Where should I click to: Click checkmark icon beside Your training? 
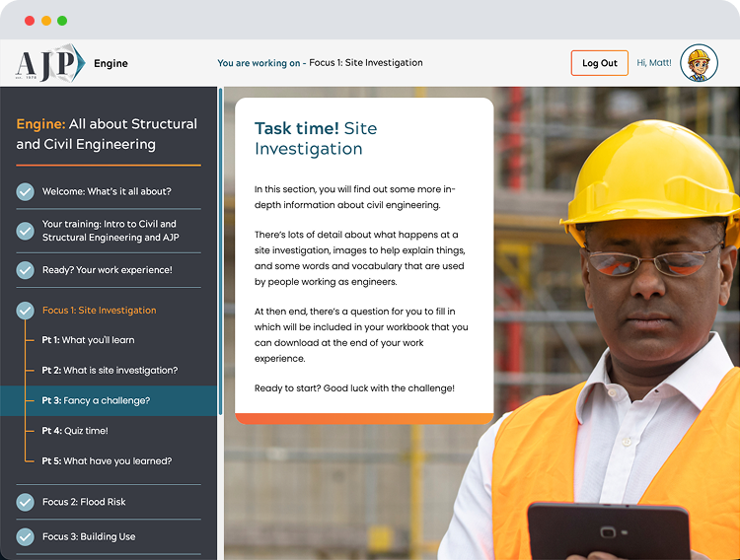[x=26, y=231]
